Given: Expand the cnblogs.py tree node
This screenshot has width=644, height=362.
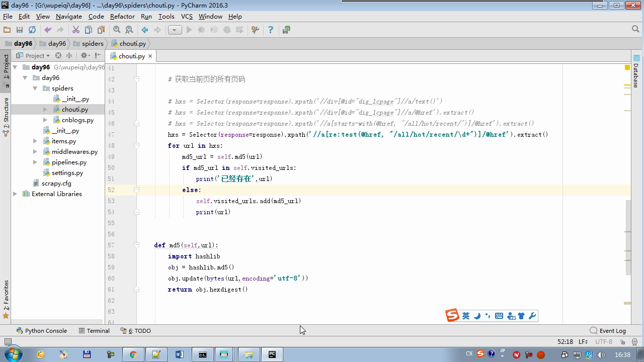Looking at the screenshot, I should pyautogui.click(x=45, y=120).
